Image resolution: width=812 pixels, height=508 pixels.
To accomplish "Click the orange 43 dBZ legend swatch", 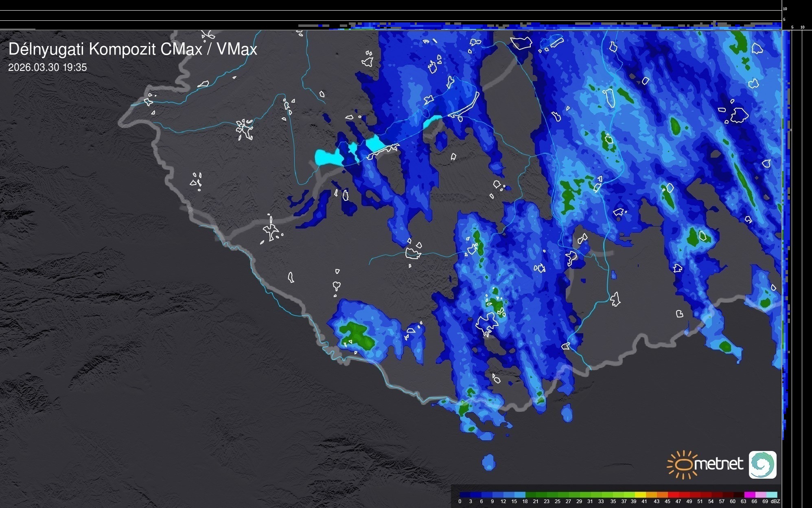I will click(x=662, y=495).
